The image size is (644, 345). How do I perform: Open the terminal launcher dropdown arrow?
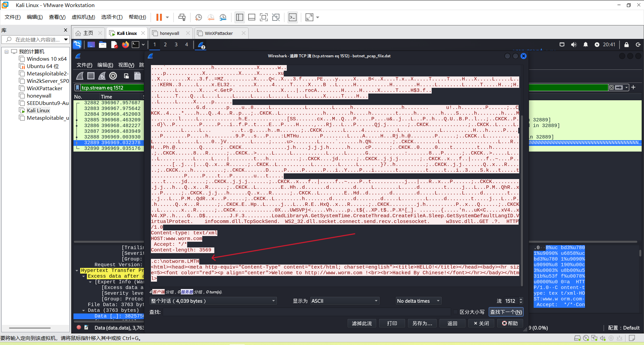click(x=143, y=45)
